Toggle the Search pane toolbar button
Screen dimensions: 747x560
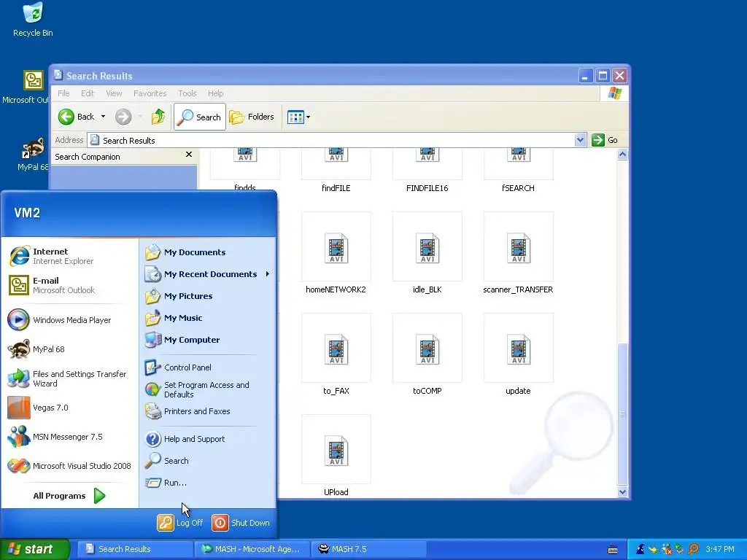[200, 117]
